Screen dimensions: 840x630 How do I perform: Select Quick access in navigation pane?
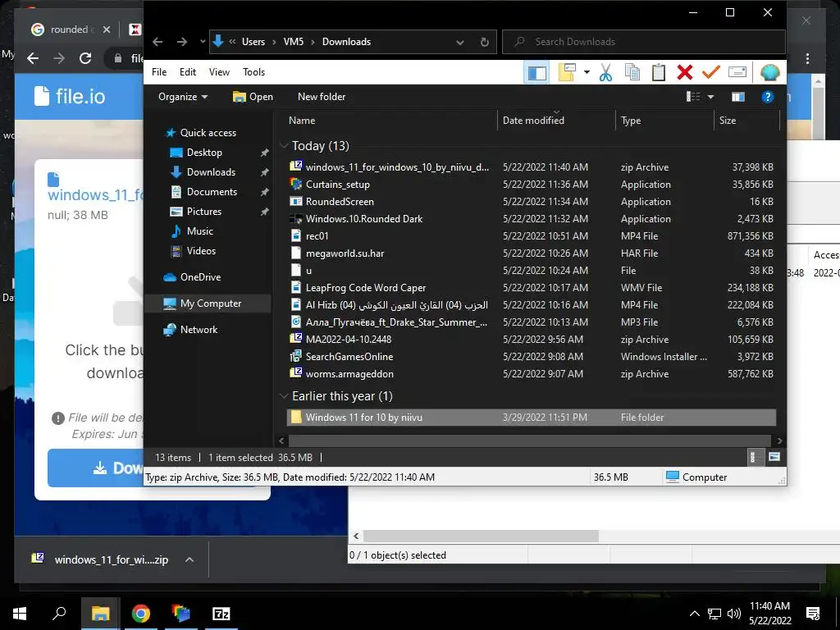(x=208, y=133)
